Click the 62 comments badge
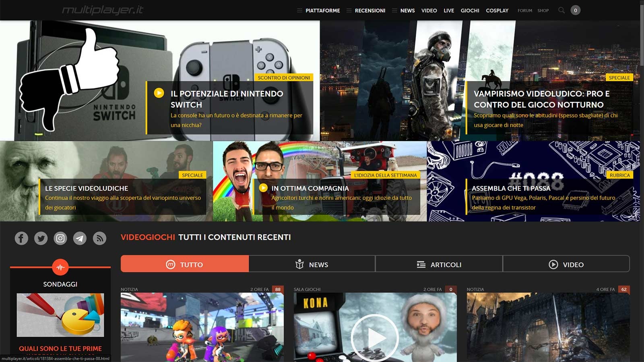This screenshot has height=362, width=644. pos(624,289)
